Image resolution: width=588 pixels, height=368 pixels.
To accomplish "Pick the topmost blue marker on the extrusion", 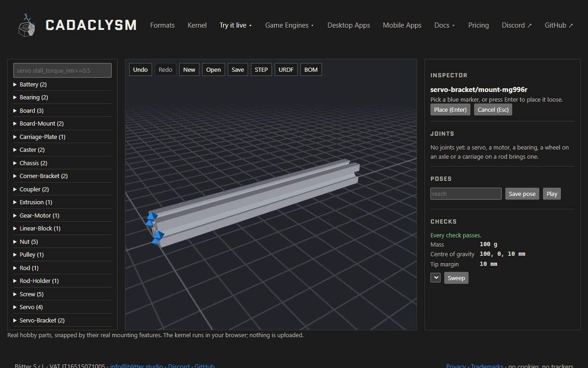I will [152, 216].
